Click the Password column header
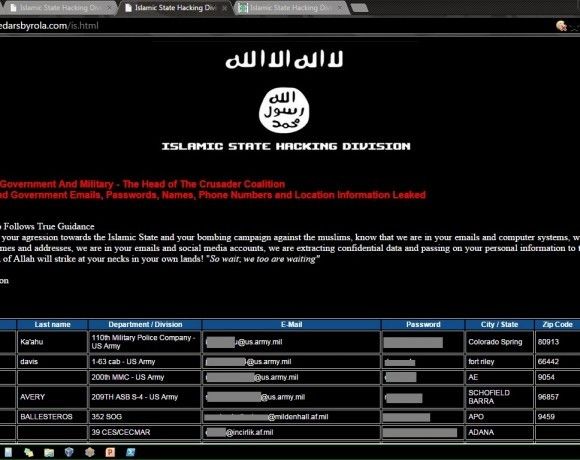 [423, 324]
